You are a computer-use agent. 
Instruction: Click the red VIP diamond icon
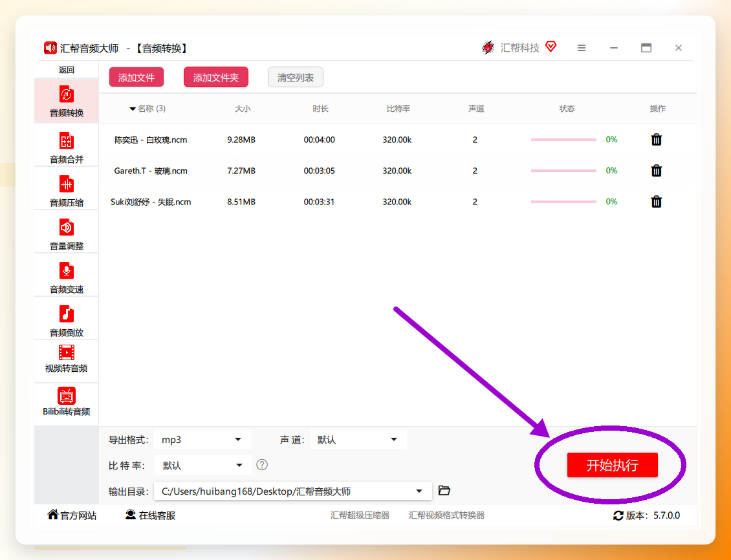(x=551, y=47)
